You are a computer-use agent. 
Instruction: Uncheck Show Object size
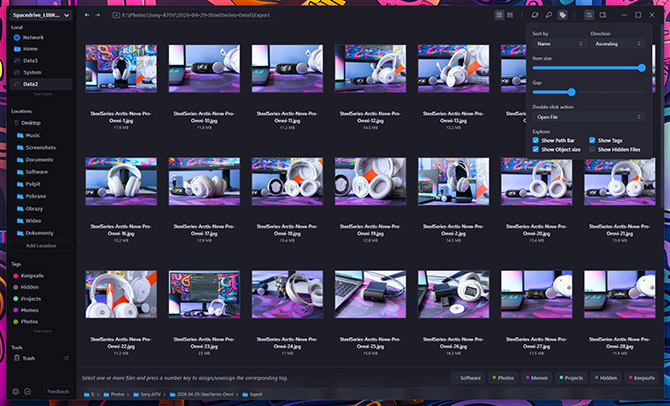coord(535,150)
